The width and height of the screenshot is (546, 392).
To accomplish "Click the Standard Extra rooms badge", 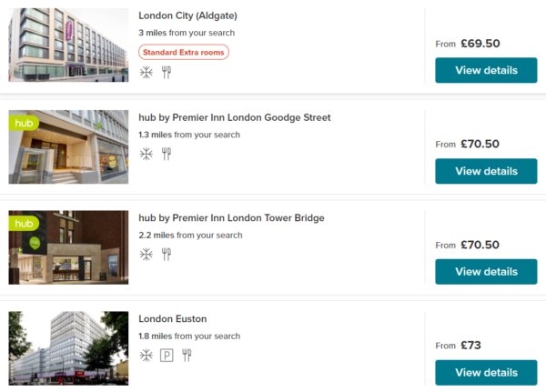I will [x=184, y=52].
